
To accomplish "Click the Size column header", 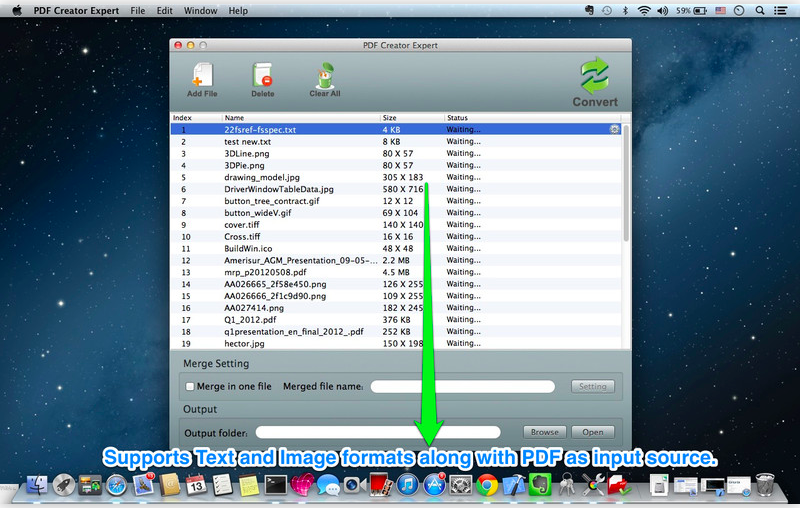I will (x=412, y=118).
